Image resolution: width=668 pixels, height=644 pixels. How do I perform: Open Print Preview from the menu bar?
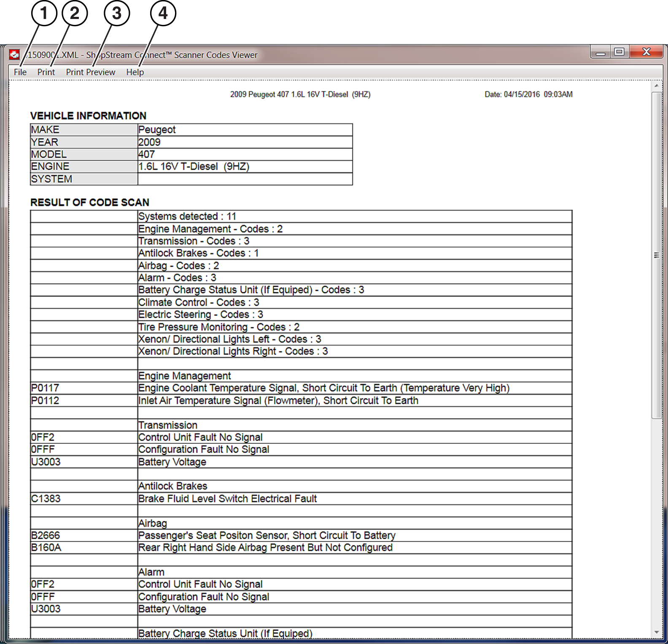coord(90,72)
